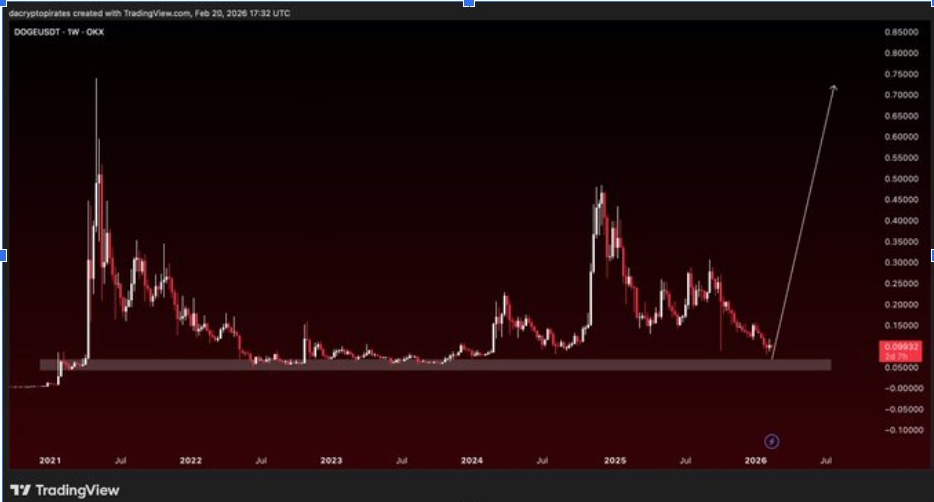Click the 0.45000 price axis label
The height and width of the screenshot is (502, 934).
901,200
